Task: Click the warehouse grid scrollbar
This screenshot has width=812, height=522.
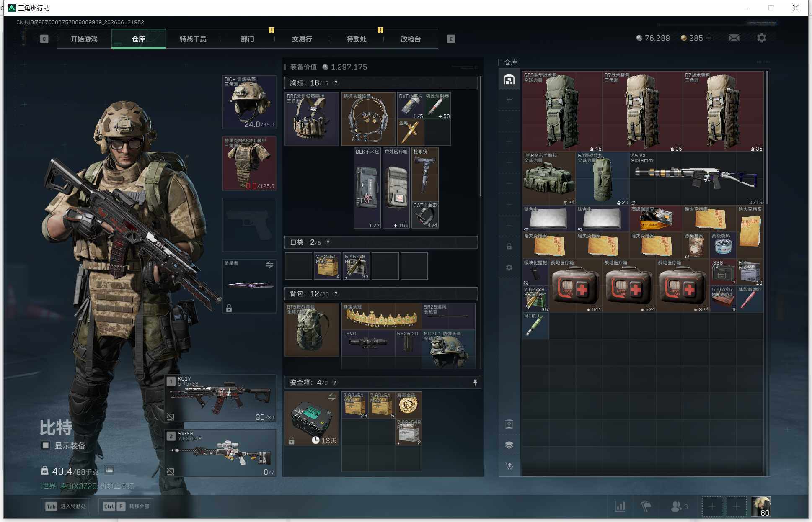Action: coord(767,138)
